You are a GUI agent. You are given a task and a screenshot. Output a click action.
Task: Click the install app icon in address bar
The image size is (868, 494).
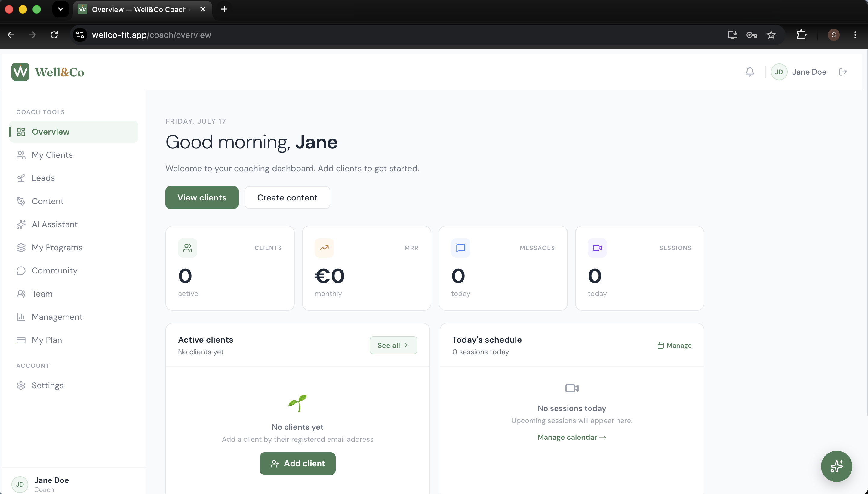coord(732,35)
